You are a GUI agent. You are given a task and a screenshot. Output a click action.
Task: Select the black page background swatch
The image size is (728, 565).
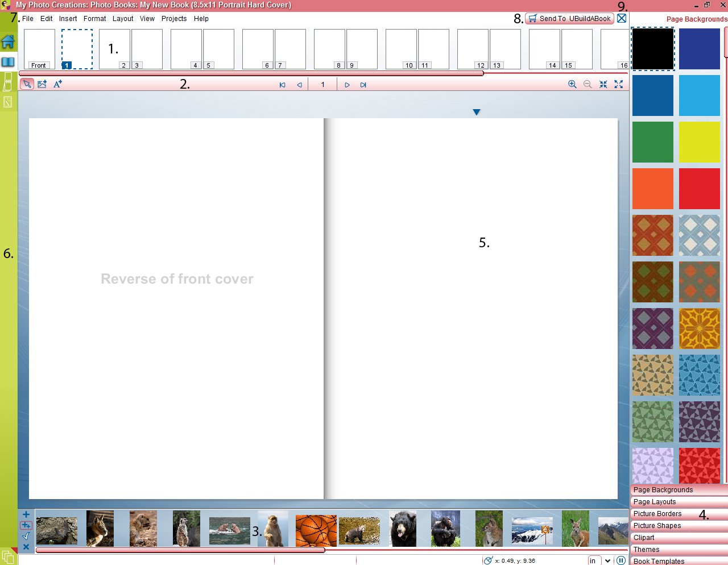653,49
